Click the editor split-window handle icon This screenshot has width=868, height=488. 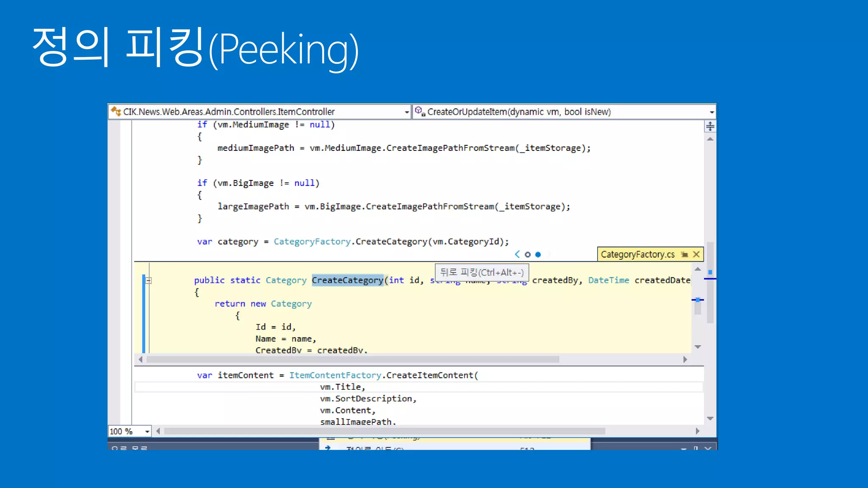click(x=710, y=126)
